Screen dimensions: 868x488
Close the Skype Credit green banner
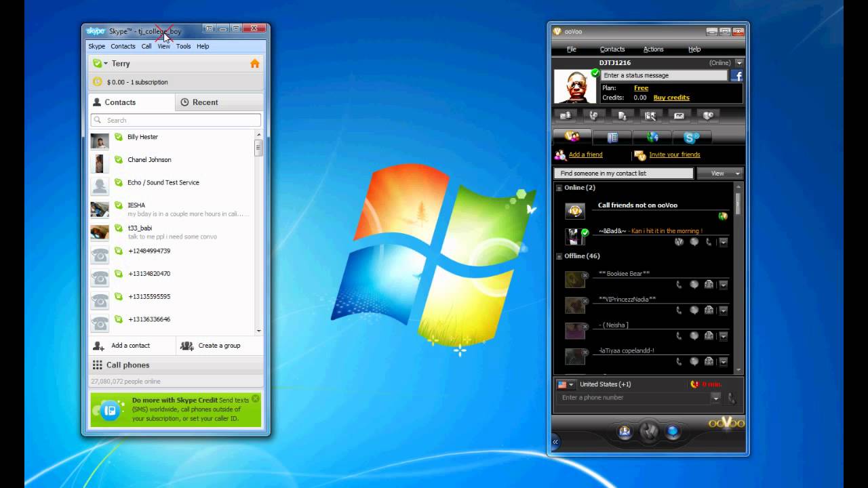click(255, 399)
